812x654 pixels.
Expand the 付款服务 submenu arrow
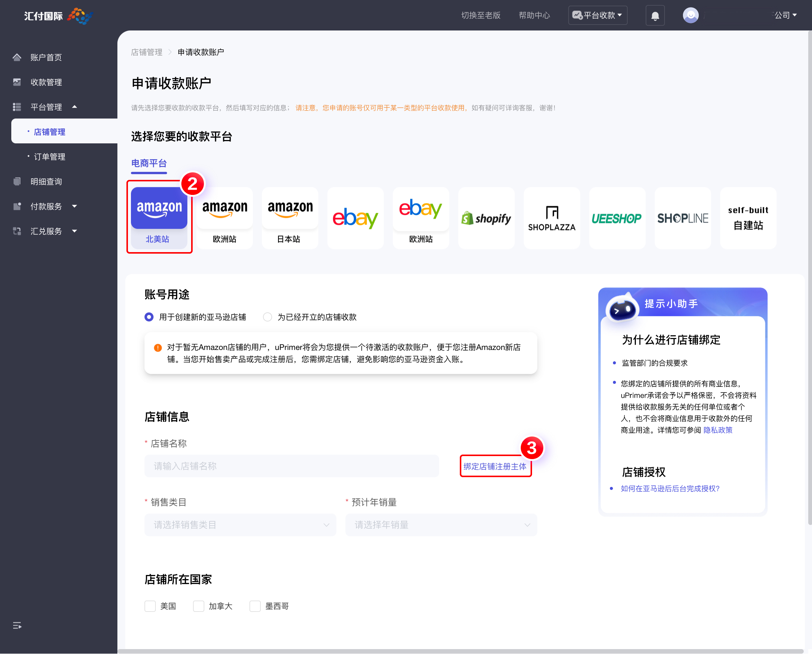75,207
